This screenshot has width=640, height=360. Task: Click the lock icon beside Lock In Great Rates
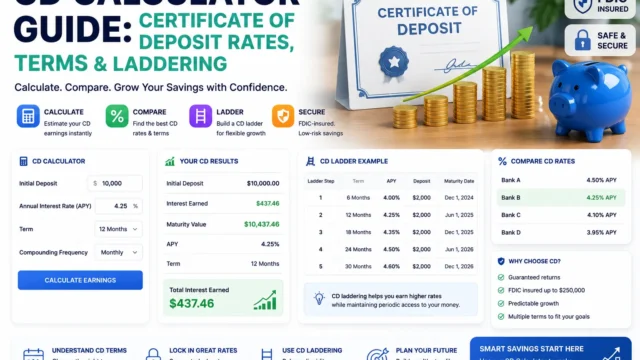(x=153, y=354)
